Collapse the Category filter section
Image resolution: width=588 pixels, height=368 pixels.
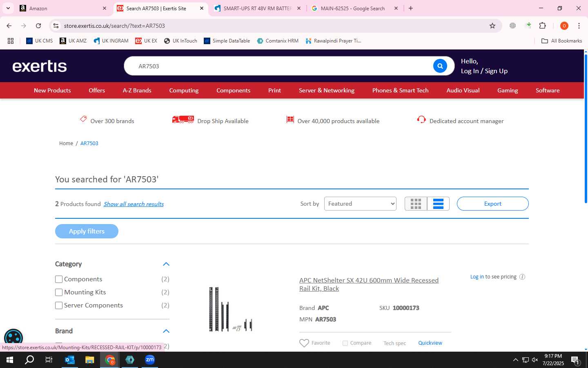pyautogui.click(x=166, y=264)
